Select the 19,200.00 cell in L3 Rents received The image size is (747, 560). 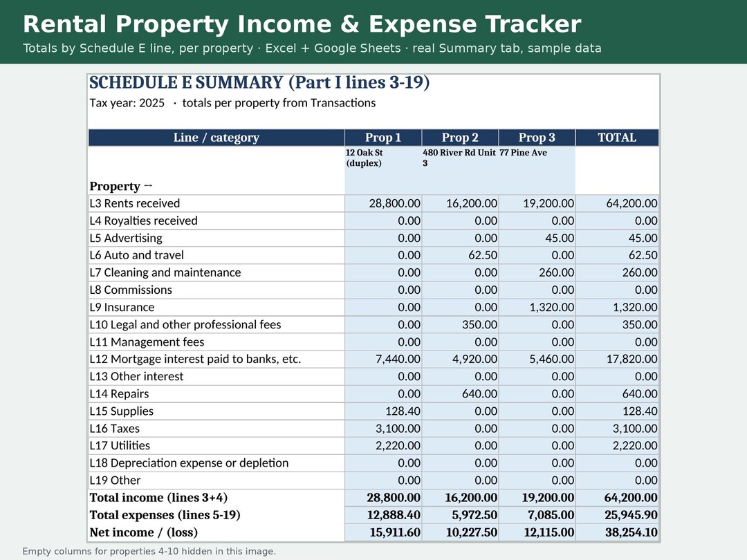click(x=537, y=203)
